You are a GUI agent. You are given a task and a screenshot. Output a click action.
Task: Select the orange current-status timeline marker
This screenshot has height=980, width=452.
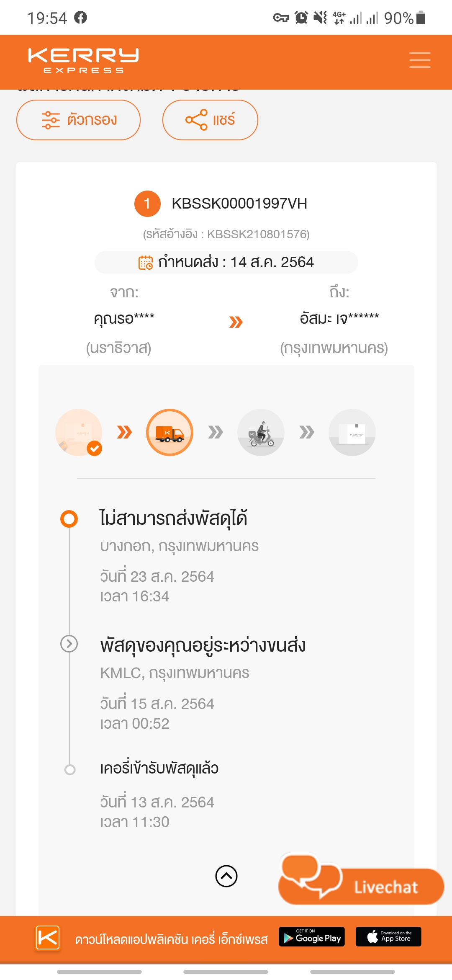(69, 519)
